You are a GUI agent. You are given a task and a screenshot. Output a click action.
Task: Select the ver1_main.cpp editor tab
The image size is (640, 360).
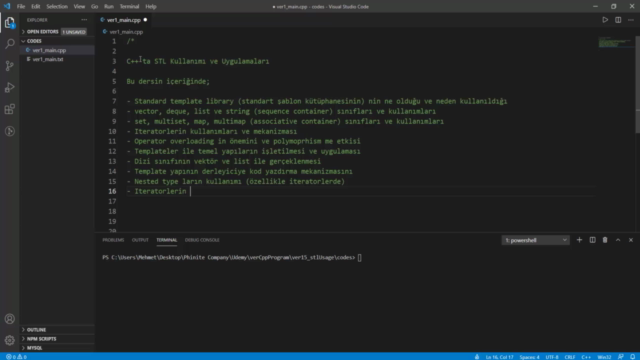point(124,20)
